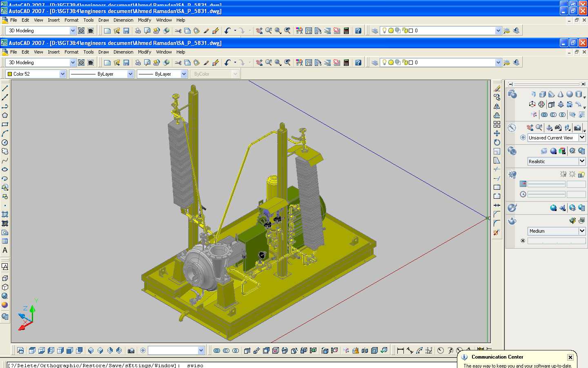
Task: Open the first ByLayer linetype dropdown
Action: (x=130, y=74)
